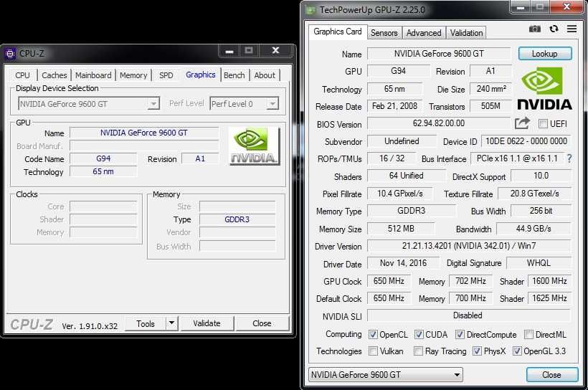The image size is (588, 390).
Task: Minimize the CPU-Z window
Action: click(229, 51)
